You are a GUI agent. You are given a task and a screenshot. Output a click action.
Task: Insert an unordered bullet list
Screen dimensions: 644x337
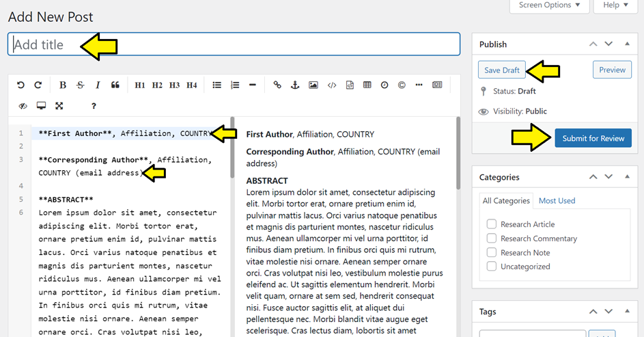(217, 85)
